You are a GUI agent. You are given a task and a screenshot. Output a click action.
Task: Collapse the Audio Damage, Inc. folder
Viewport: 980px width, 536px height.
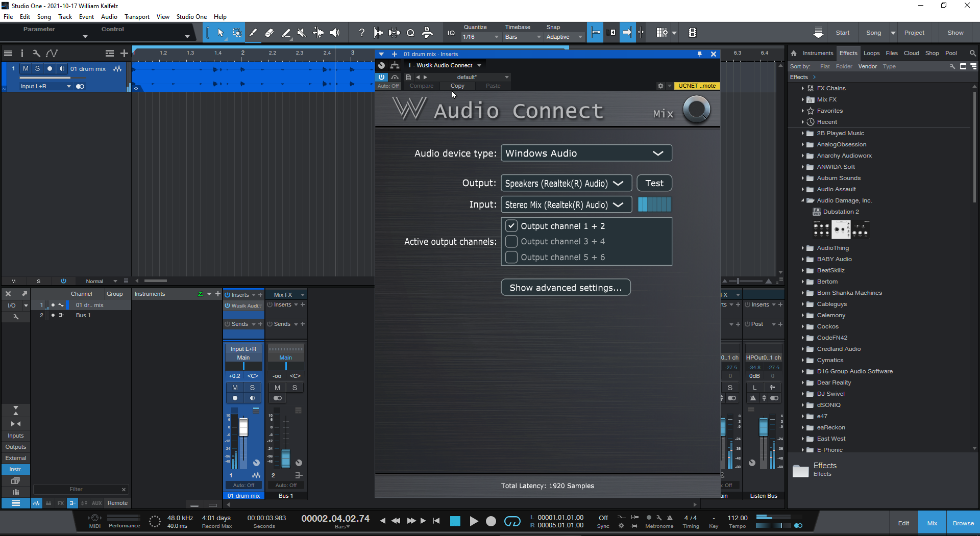(803, 200)
